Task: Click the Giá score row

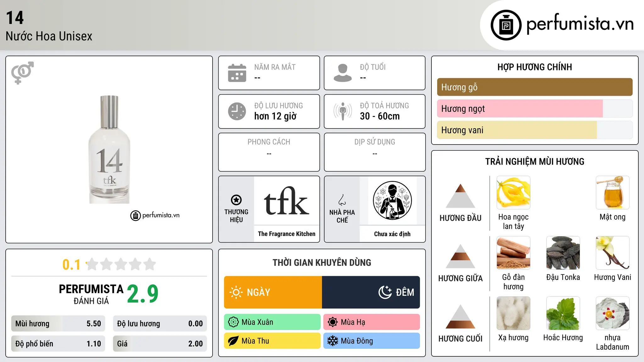Action: coord(160,344)
